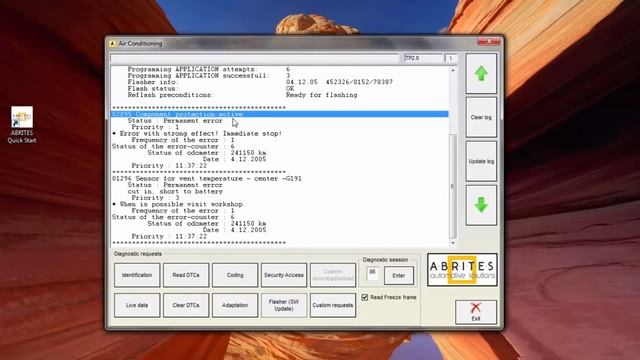Click Enter in Diagnostic session
The width and height of the screenshot is (640, 360).
[399, 276]
